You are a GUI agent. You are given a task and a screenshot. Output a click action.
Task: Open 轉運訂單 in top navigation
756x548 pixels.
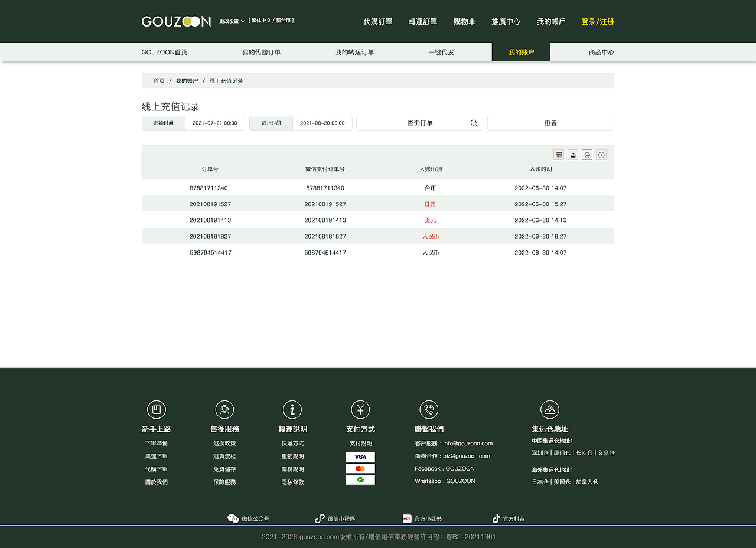tap(423, 21)
